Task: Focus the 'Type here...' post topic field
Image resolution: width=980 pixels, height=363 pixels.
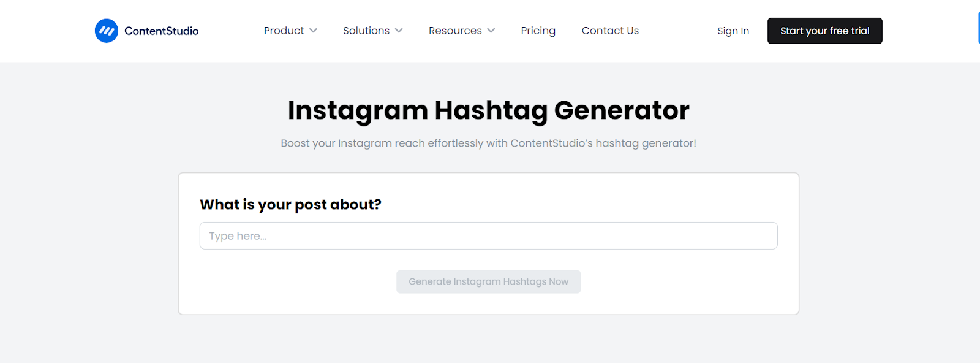Action: click(489, 236)
